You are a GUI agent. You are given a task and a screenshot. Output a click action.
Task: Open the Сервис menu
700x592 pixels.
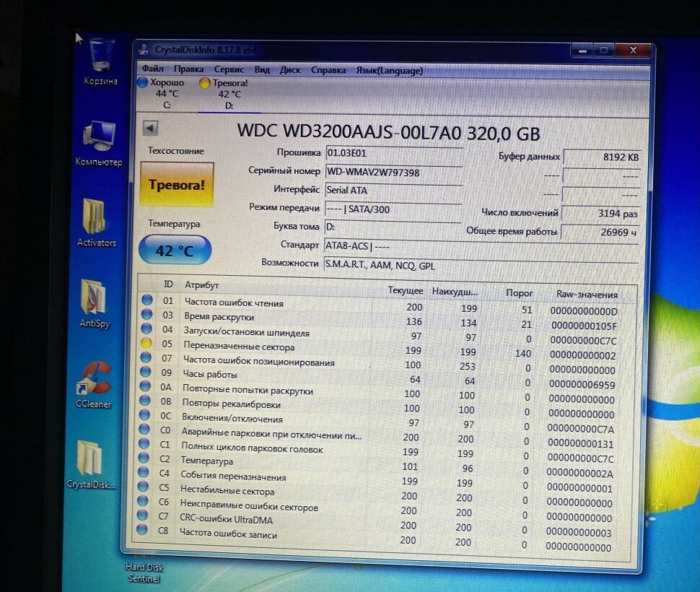click(229, 69)
